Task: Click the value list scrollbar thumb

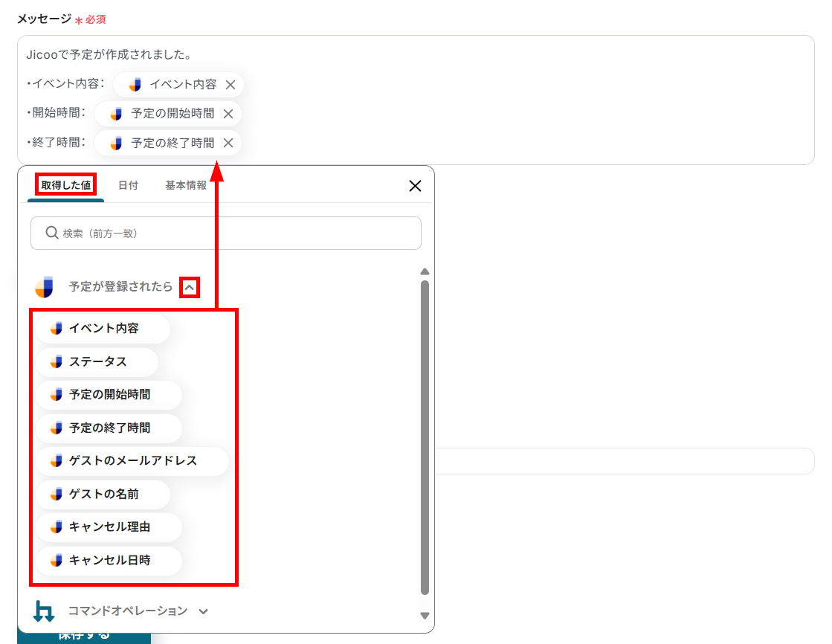Action: point(425,437)
